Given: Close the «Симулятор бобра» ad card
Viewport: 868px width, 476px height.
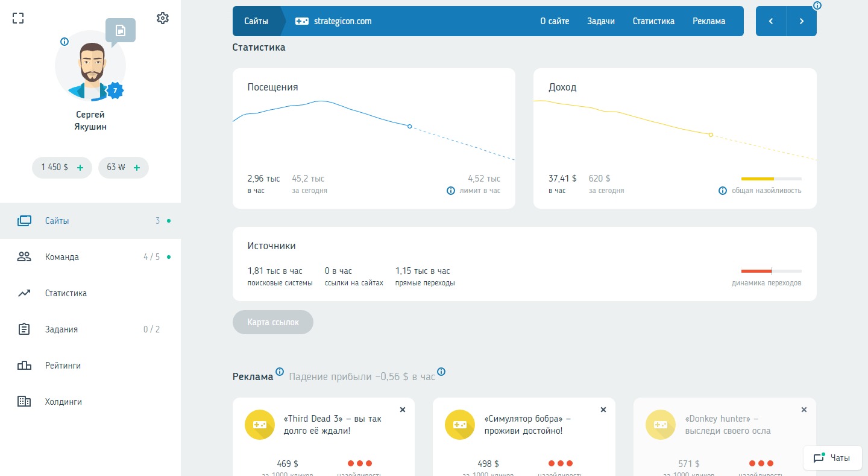Looking at the screenshot, I should point(603,410).
